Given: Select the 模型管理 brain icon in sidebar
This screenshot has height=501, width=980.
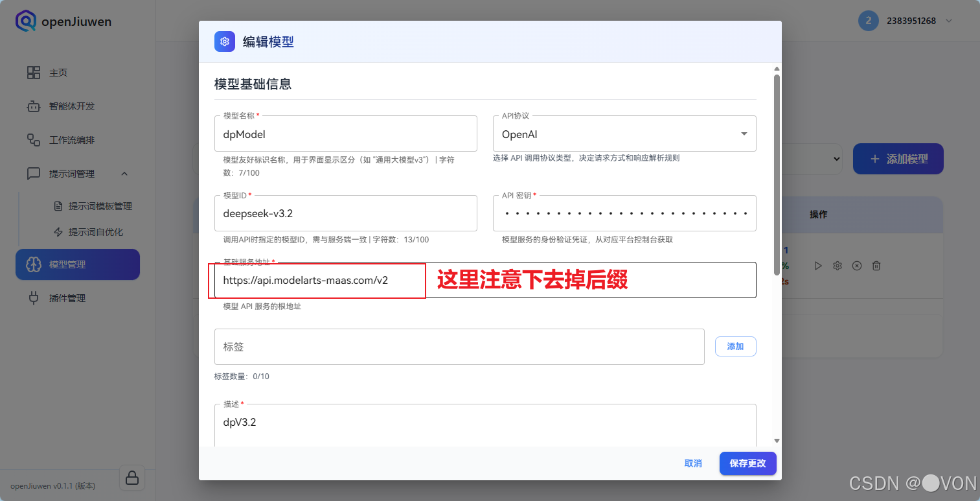Looking at the screenshot, I should [x=34, y=264].
